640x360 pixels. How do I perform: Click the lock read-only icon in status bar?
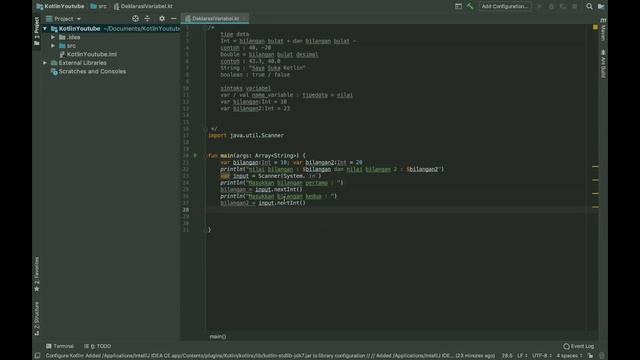point(590,356)
